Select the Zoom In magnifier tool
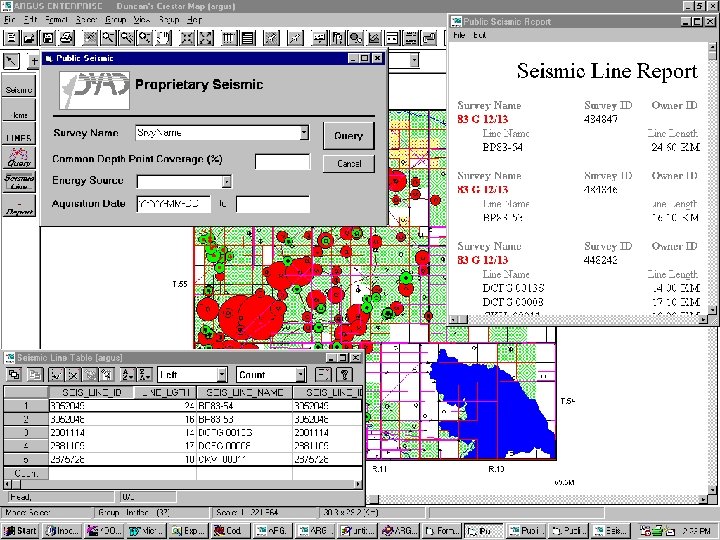The height and width of the screenshot is (540, 720). coord(108,38)
